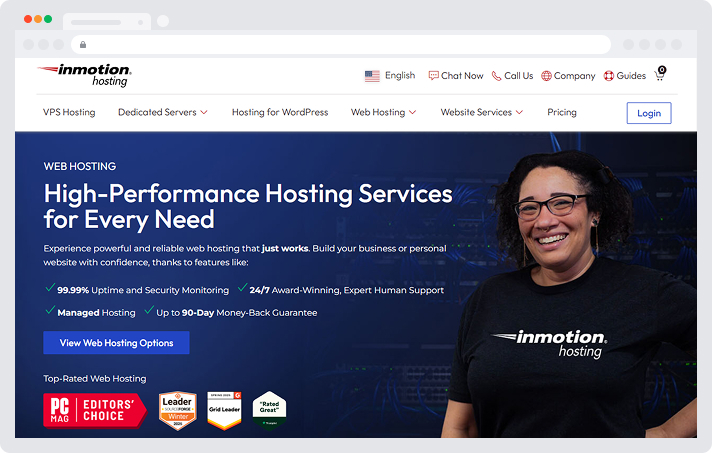This screenshot has width=712, height=453.
Task: Click the Guides lifebuoy icon
Action: pyautogui.click(x=608, y=76)
